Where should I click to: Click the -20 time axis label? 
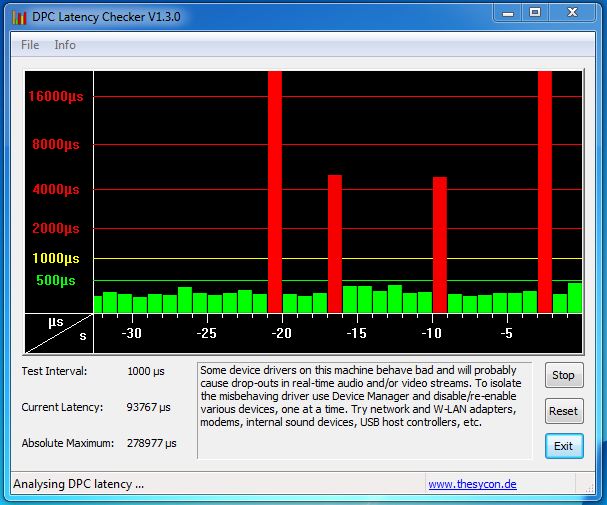pyautogui.click(x=281, y=333)
